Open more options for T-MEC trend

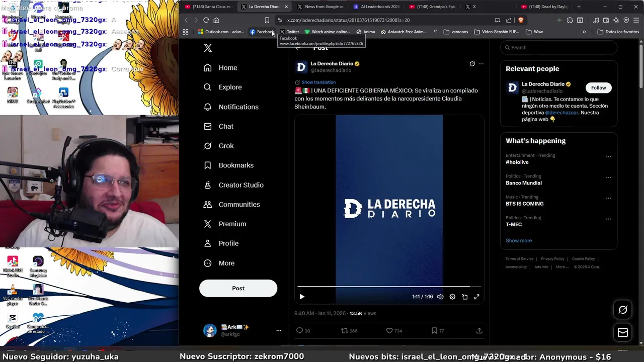click(x=608, y=219)
